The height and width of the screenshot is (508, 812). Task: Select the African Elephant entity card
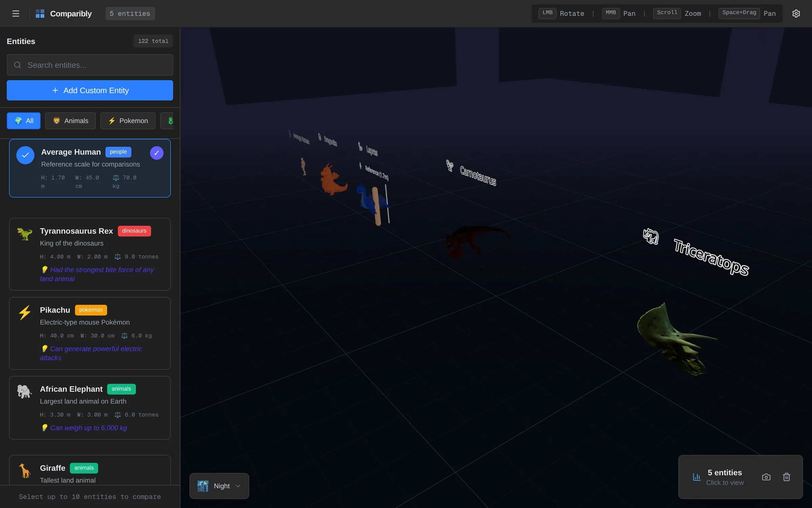(x=90, y=408)
